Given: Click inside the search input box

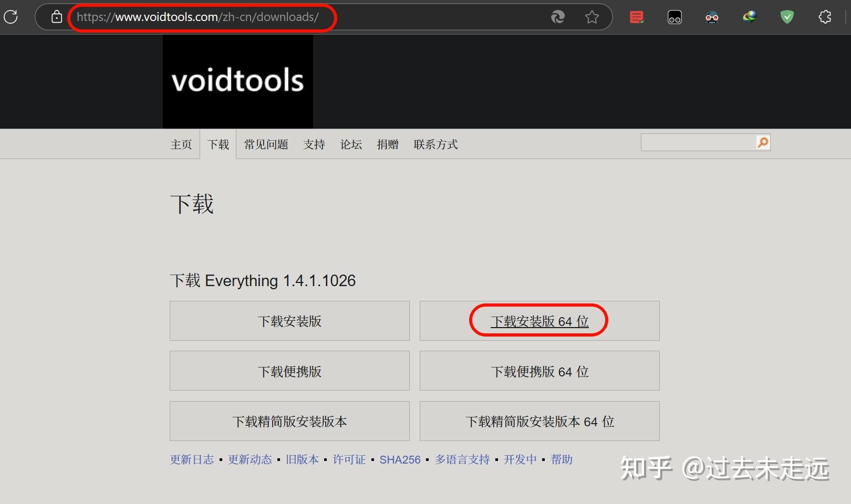Looking at the screenshot, I should click(x=699, y=142).
